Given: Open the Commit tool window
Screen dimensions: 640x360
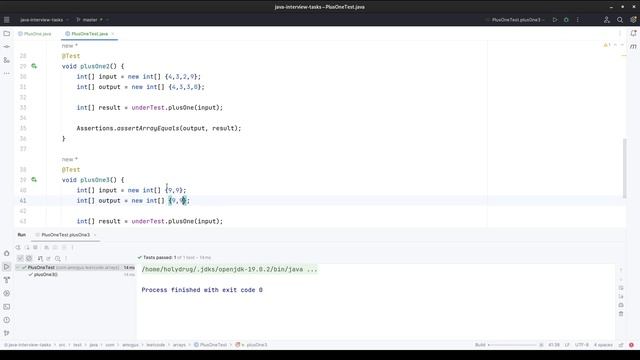Looking at the screenshot, I should point(7,47).
